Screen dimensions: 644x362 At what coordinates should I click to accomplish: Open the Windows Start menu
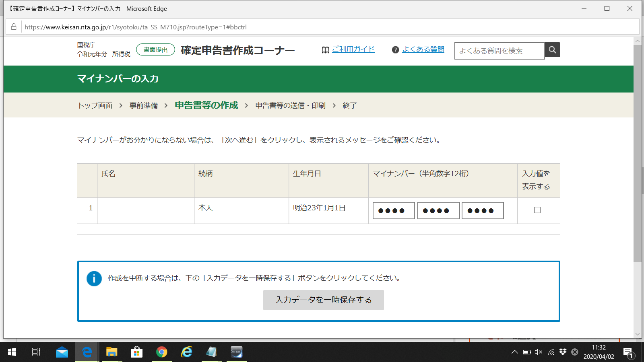(12, 352)
